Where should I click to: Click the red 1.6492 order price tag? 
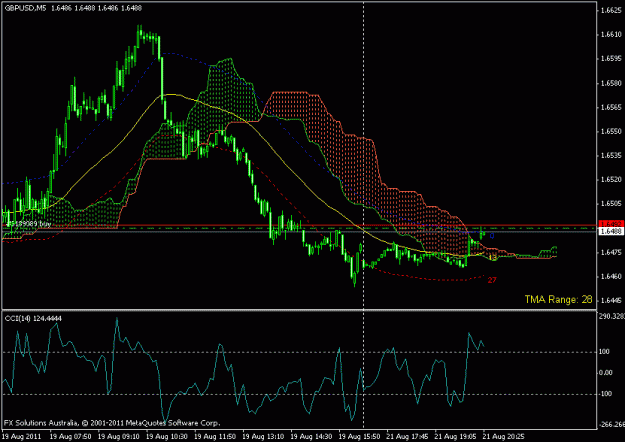coord(611,224)
